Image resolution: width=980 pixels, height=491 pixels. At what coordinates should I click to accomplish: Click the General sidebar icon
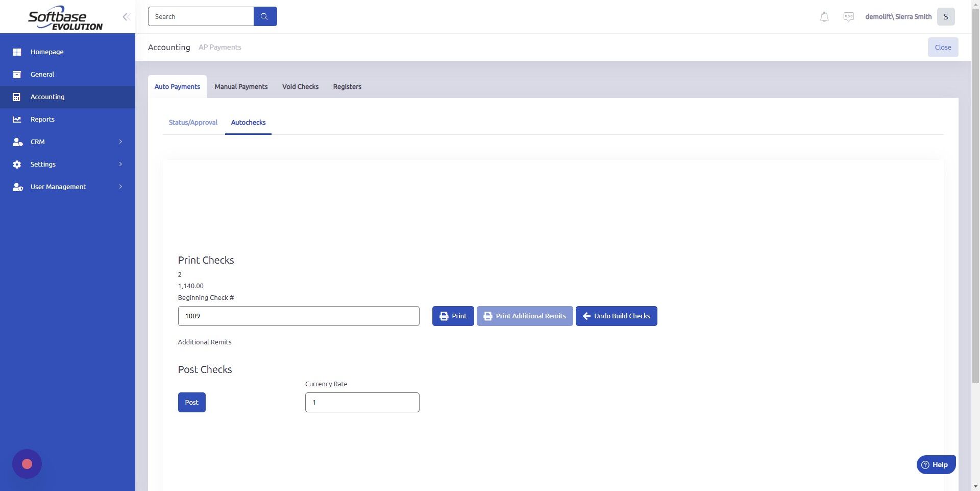tap(17, 74)
